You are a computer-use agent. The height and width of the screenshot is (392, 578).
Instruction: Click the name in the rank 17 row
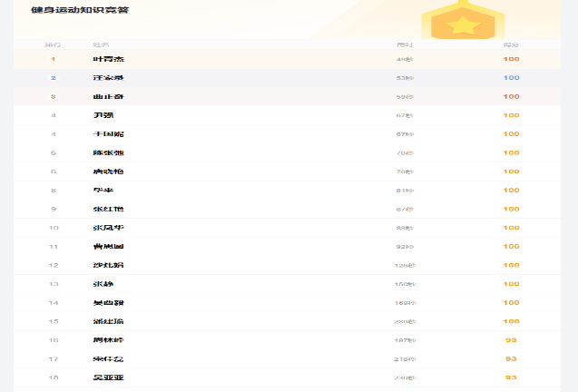click(108, 358)
